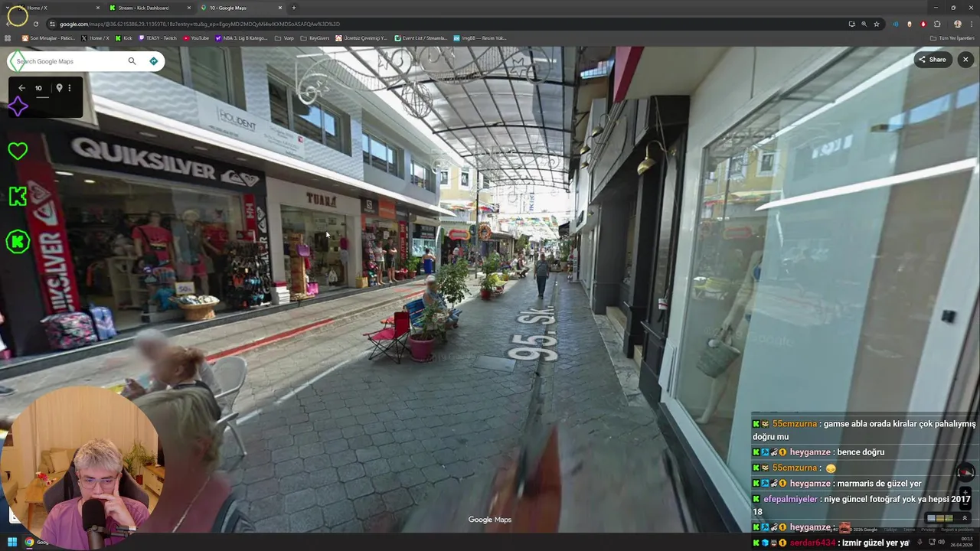Click the Chrome profile avatar

tap(957, 24)
